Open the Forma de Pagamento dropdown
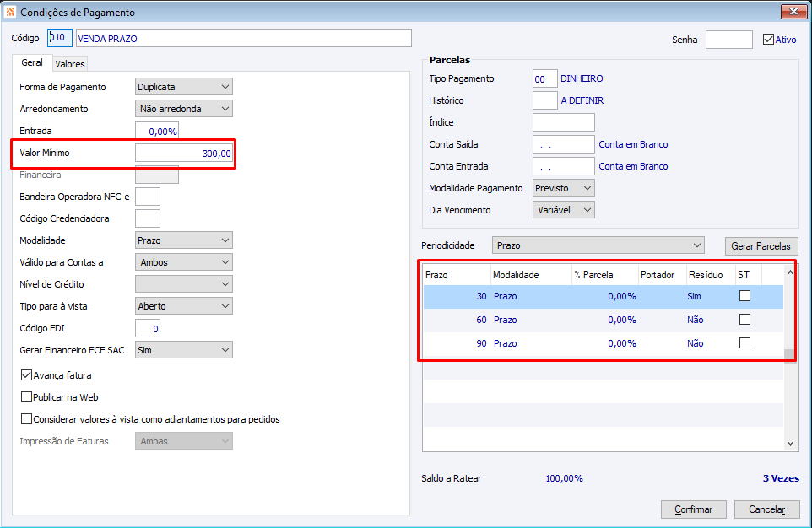 (184, 86)
